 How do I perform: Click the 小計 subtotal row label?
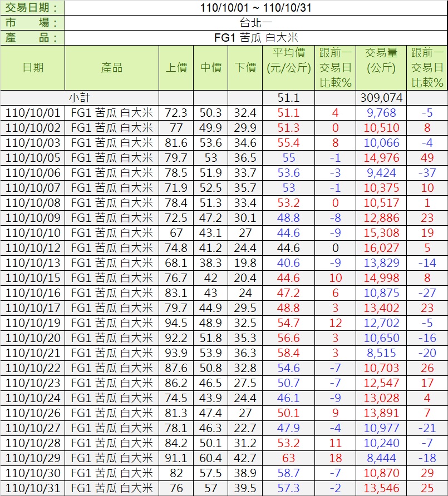[x=80, y=98]
